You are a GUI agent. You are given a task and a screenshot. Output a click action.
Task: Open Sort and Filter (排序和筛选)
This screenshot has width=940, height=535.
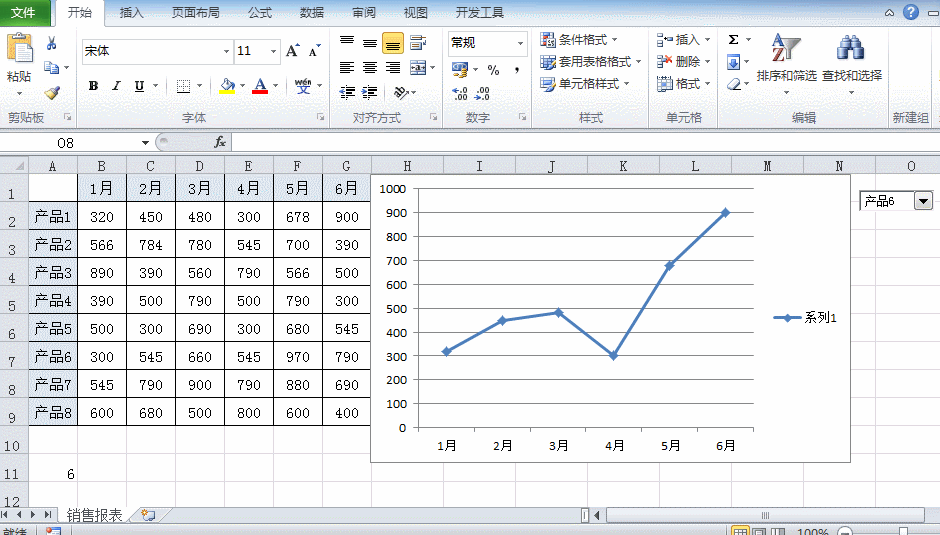[787, 65]
